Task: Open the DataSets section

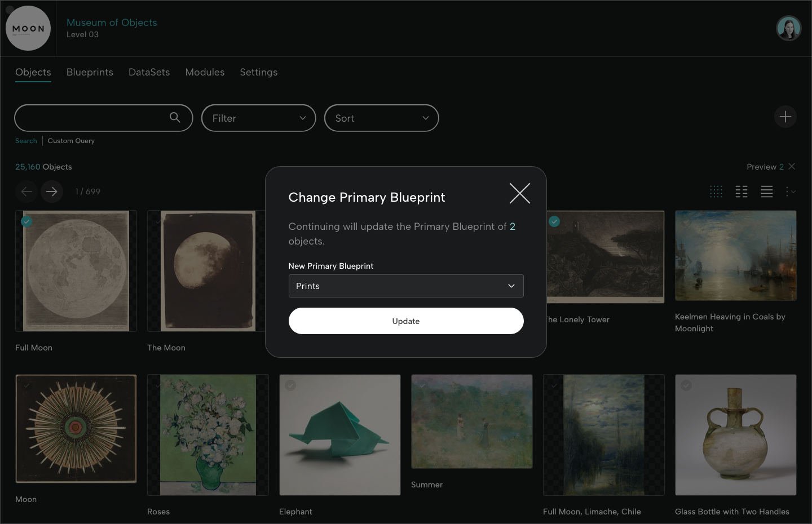Action: pos(149,72)
